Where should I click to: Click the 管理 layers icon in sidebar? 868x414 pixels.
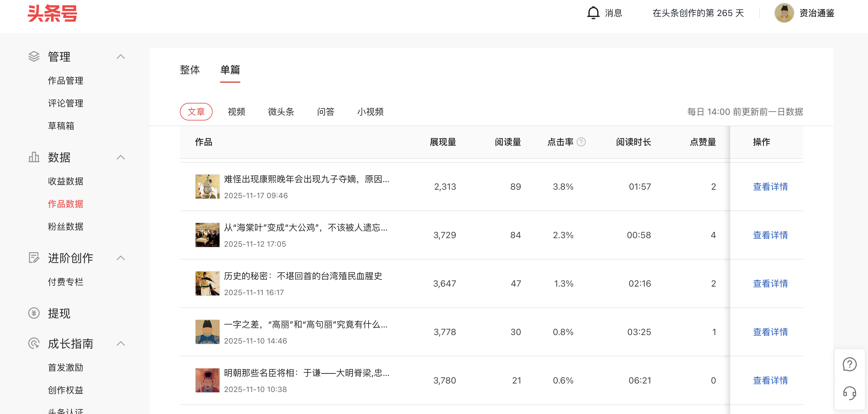[x=34, y=56]
